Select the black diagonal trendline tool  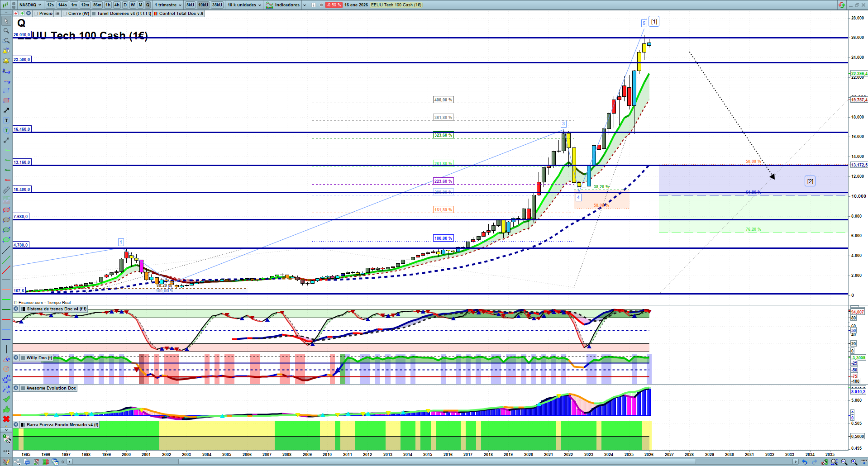[6, 250]
